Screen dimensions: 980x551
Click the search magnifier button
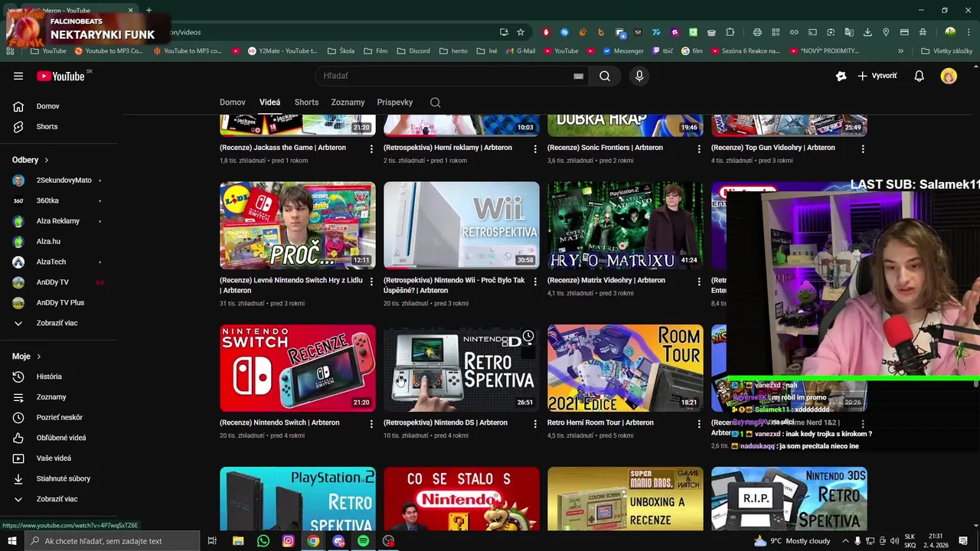coord(605,76)
